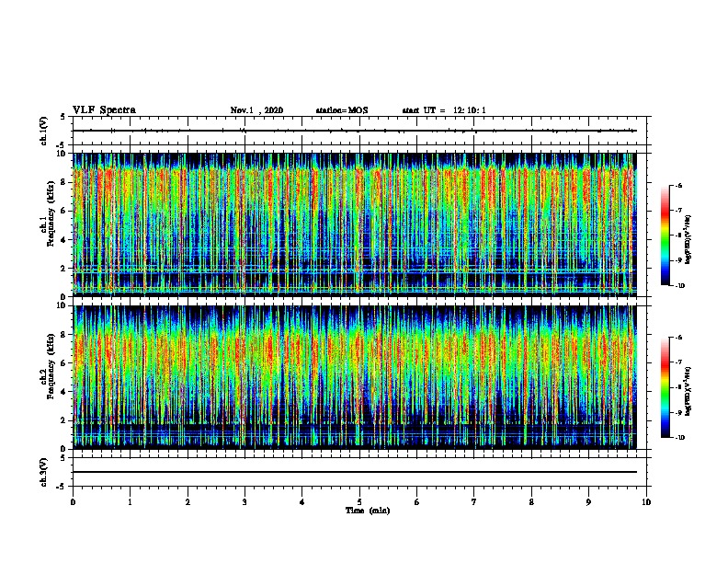The image size is (728, 563).
Task: Click the "10" tick on the time axis
Action: pos(646,502)
